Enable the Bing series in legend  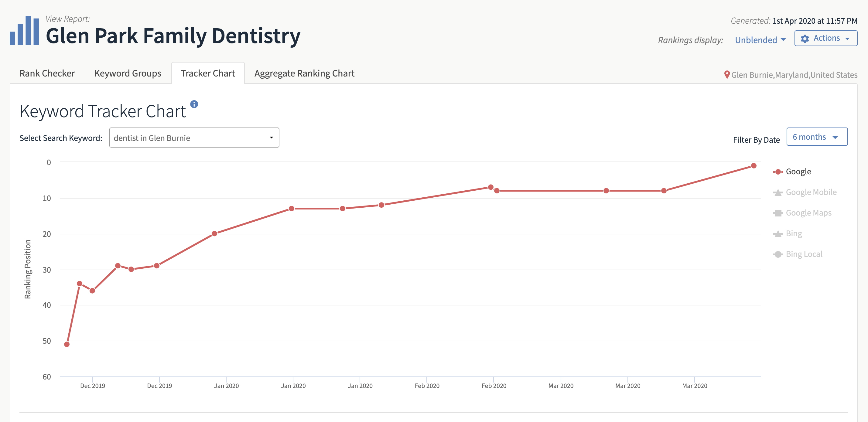(794, 234)
